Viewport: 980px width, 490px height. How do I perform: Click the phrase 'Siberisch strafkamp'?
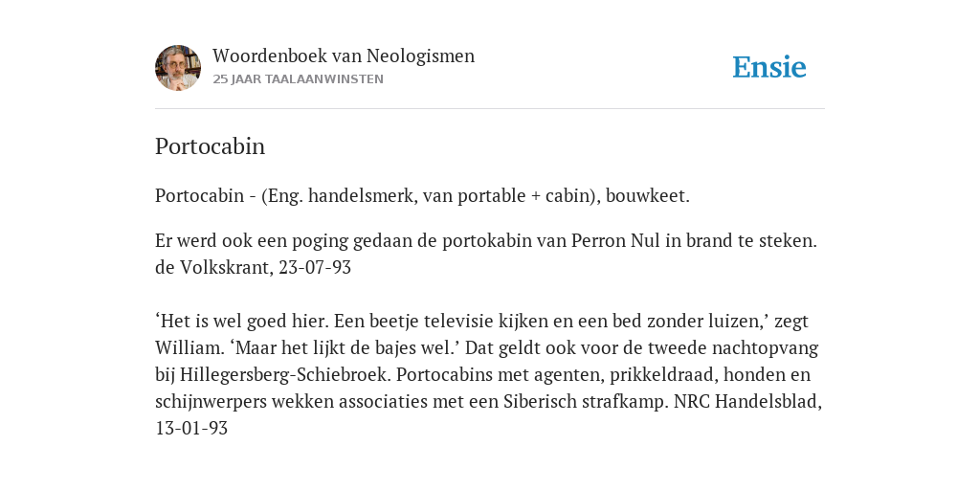[586, 401]
